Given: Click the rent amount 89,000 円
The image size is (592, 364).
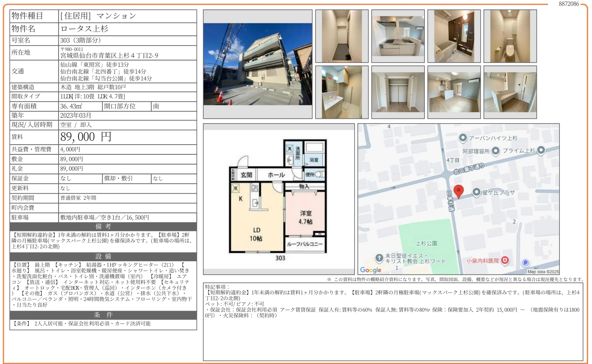Looking at the screenshot, I should click(x=86, y=137).
